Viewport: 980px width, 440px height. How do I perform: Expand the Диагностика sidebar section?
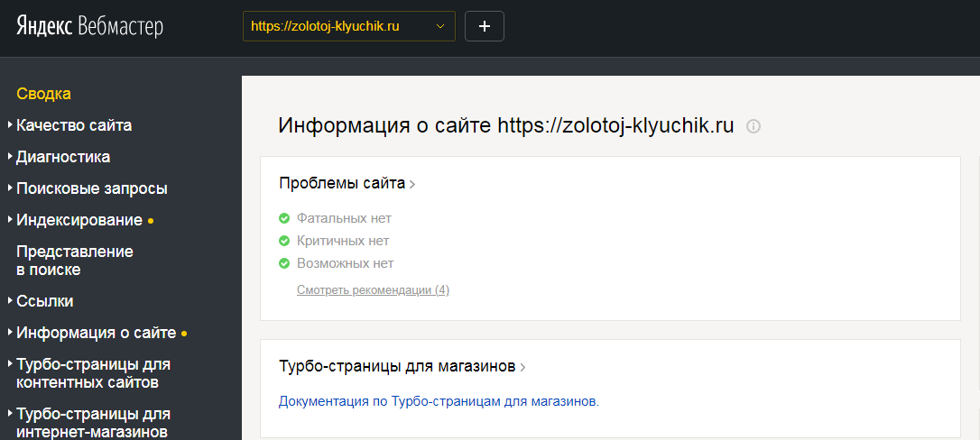click(x=63, y=157)
